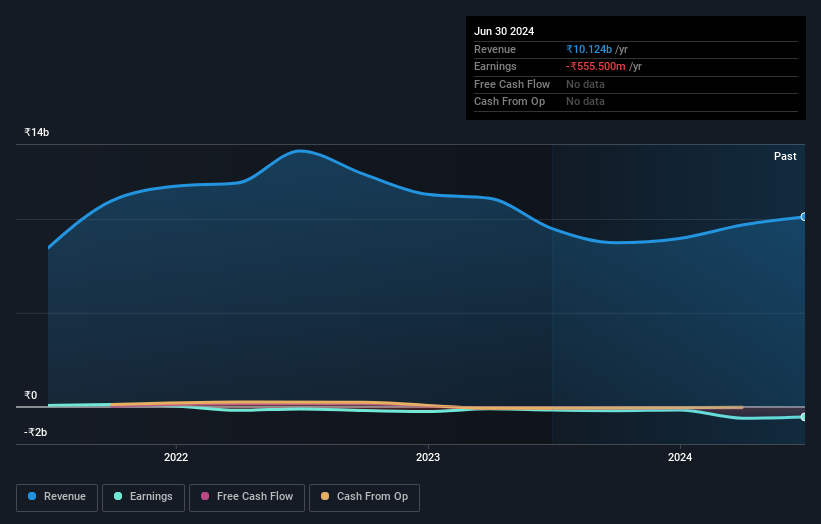Click the 2022 x-axis label
Viewport: 821px width, 524px height.
[176, 457]
